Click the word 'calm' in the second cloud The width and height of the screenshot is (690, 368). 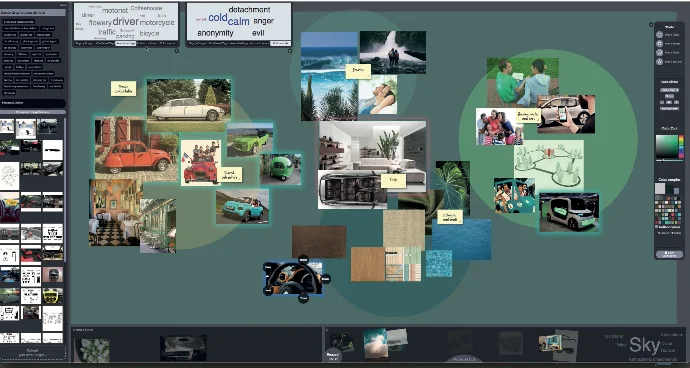(x=239, y=21)
